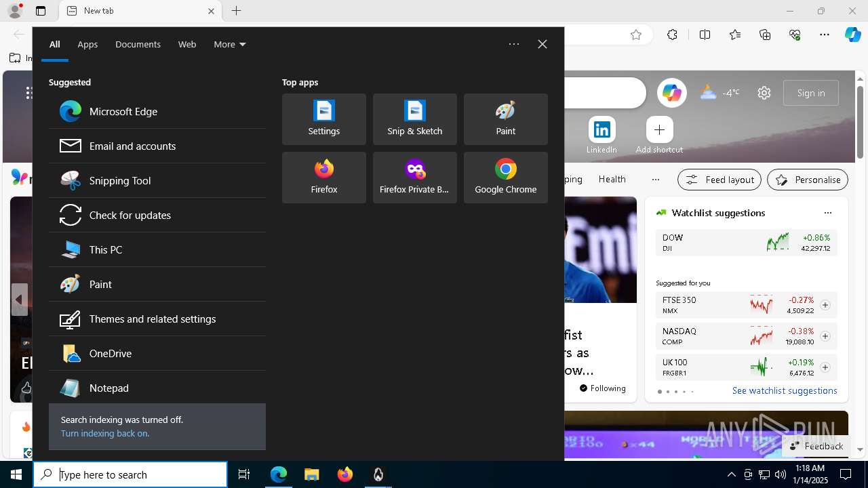The height and width of the screenshot is (488, 868).
Task: Open Copilot circle on new tab page
Action: tap(672, 93)
